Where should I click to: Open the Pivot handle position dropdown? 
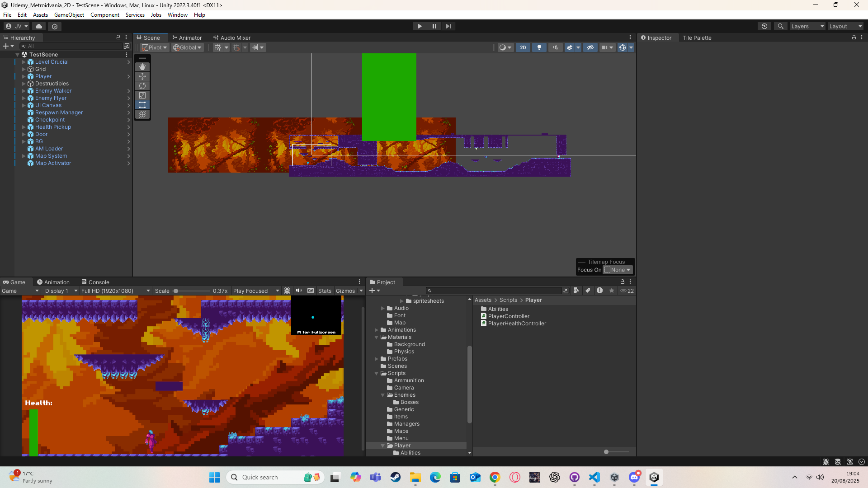coord(155,47)
